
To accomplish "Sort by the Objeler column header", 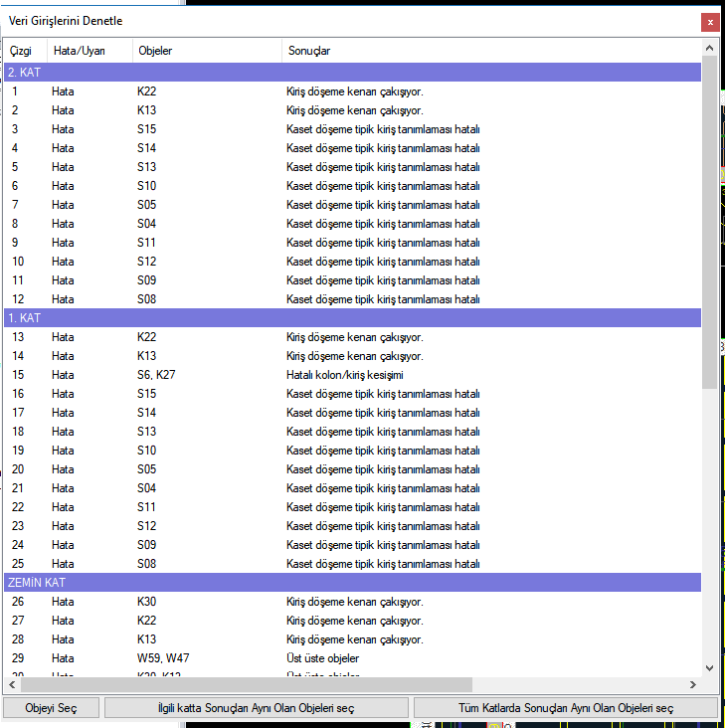I will click(x=207, y=51).
